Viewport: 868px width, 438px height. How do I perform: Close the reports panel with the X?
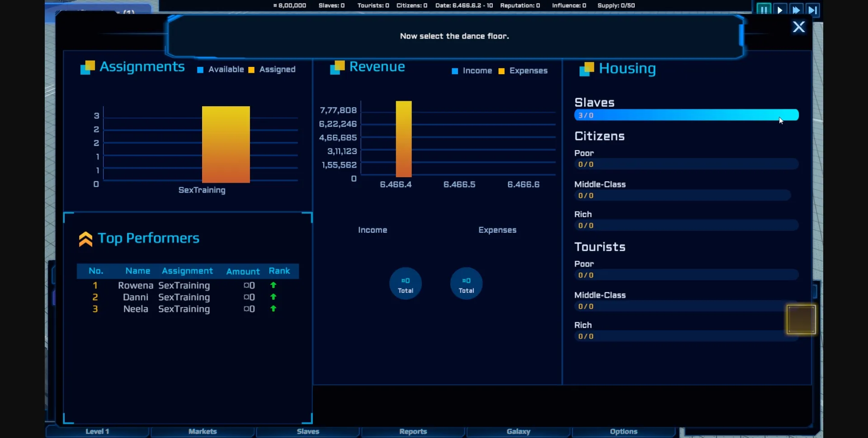pyautogui.click(x=799, y=27)
